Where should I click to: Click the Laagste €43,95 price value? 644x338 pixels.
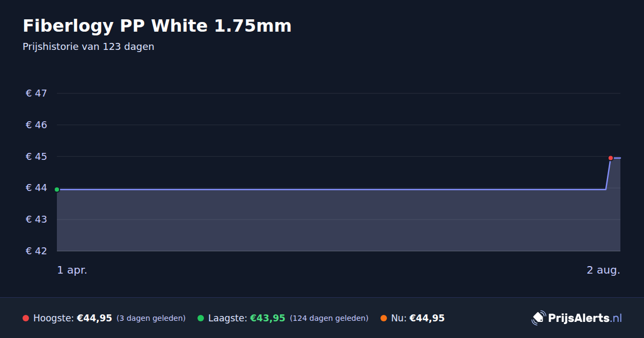267,318
